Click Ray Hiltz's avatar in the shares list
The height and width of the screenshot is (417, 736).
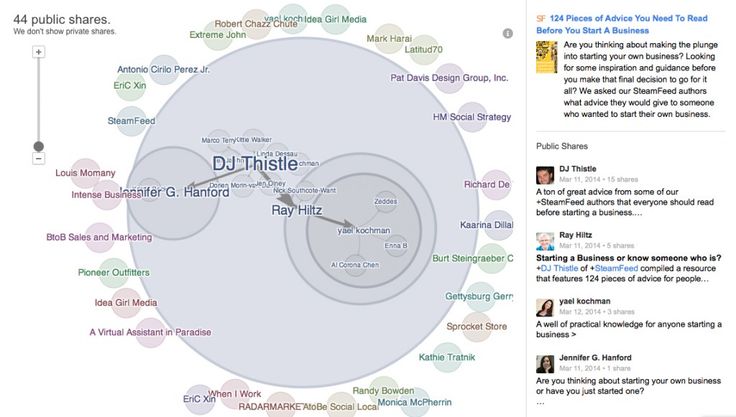tap(545, 240)
